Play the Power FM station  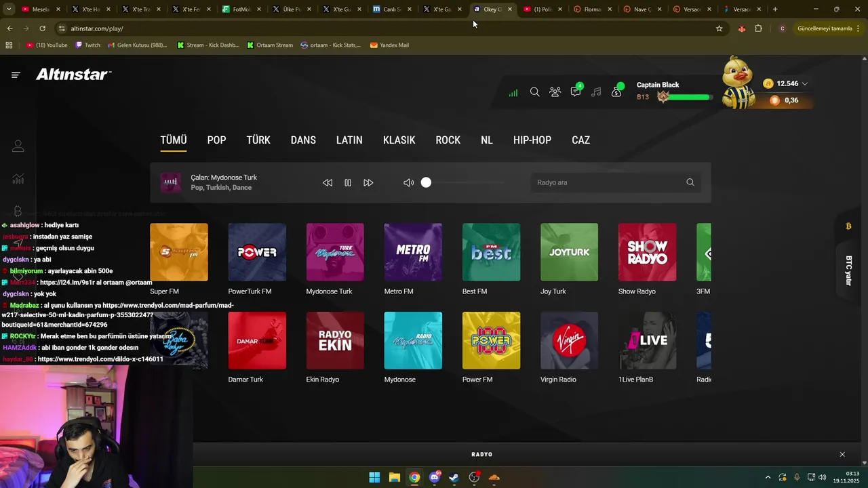tap(491, 340)
